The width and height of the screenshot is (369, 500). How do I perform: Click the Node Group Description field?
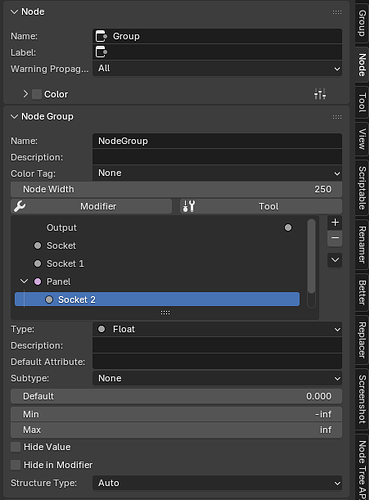[217, 157]
